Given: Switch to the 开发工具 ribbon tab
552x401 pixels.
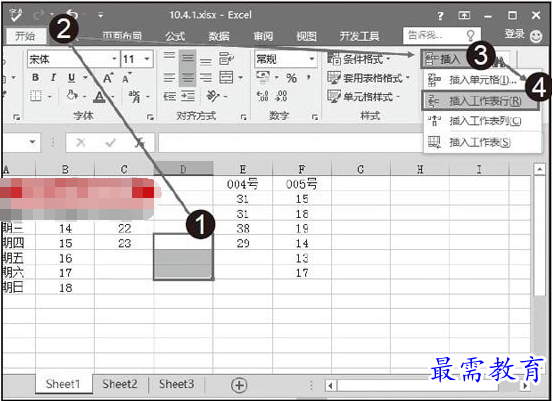Looking at the screenshot, I should click(359, 36).
